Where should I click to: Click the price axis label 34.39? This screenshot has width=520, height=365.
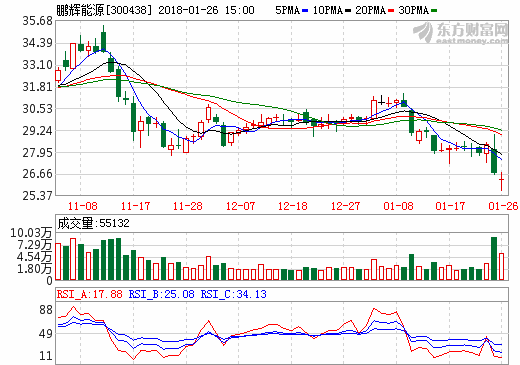tap(38, 43)
